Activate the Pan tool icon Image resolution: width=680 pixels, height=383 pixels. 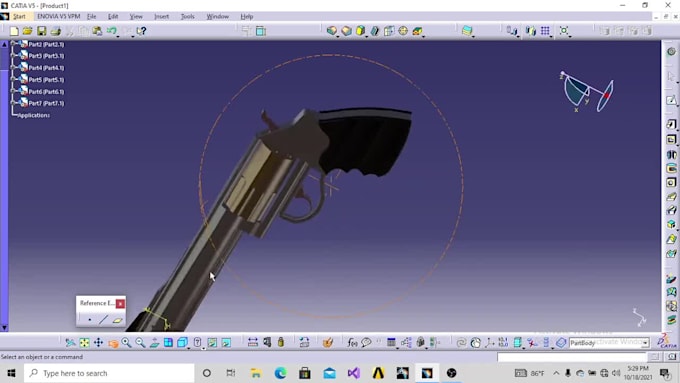pos(98,343)
